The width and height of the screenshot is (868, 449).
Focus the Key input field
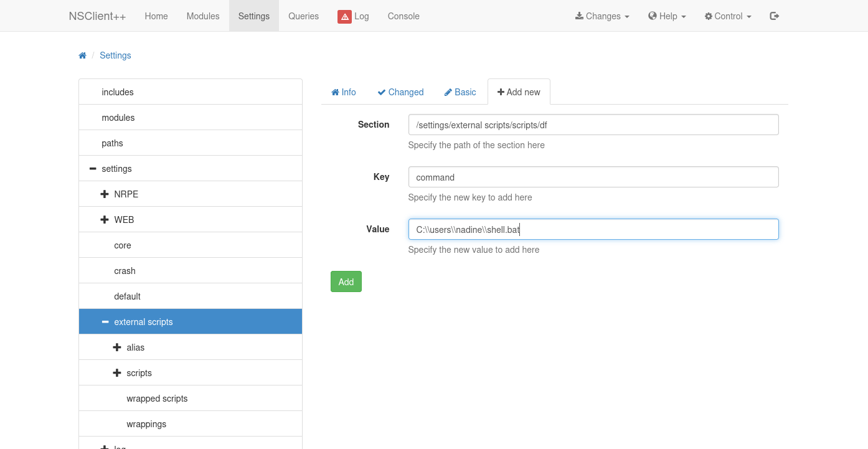click(593, 177)
